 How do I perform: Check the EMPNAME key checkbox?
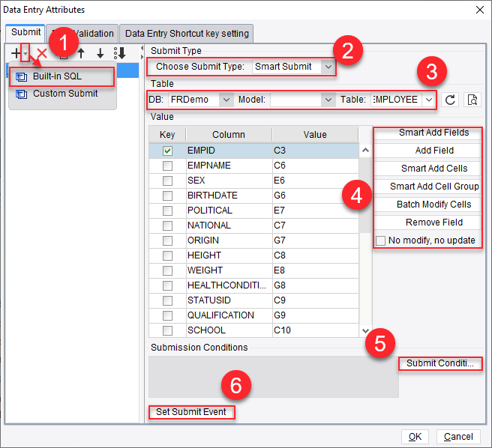click(x=167, y=166)
